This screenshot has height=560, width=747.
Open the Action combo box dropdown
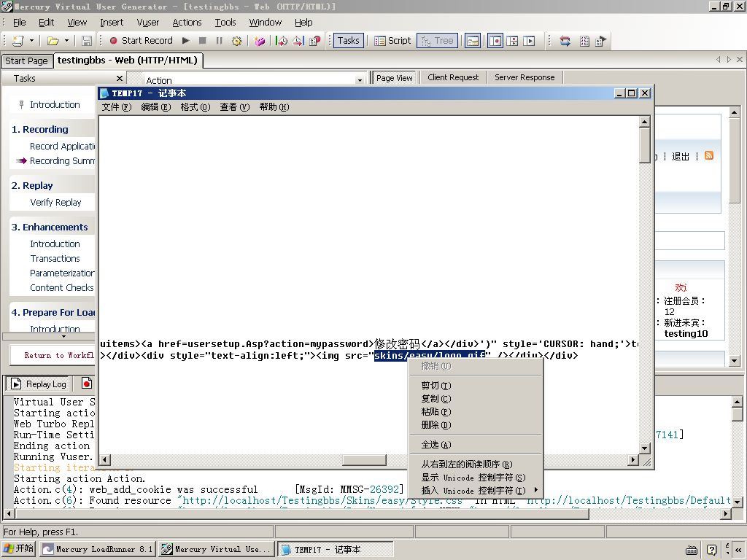pos(360,80)
